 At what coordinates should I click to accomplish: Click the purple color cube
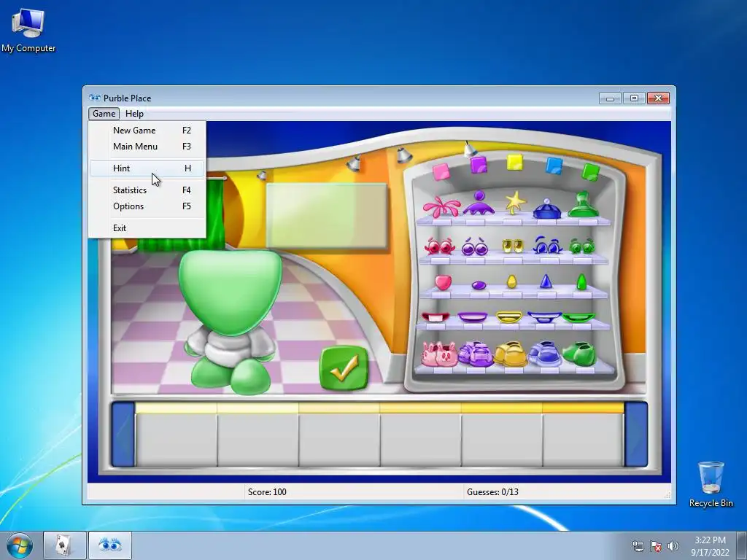[479, 165]
